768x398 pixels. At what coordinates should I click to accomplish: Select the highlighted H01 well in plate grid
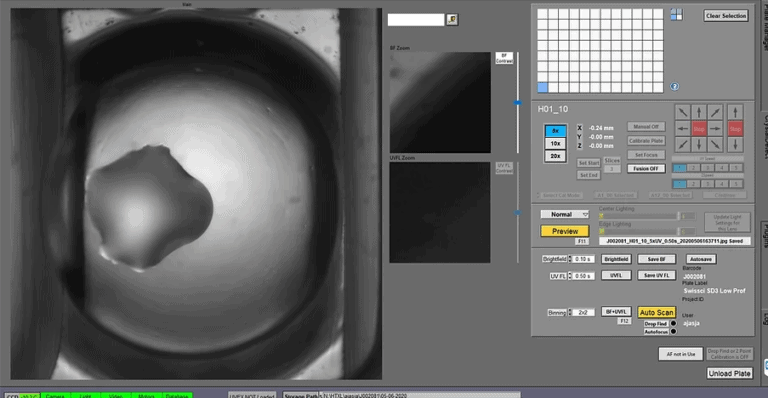click(542, 88)
